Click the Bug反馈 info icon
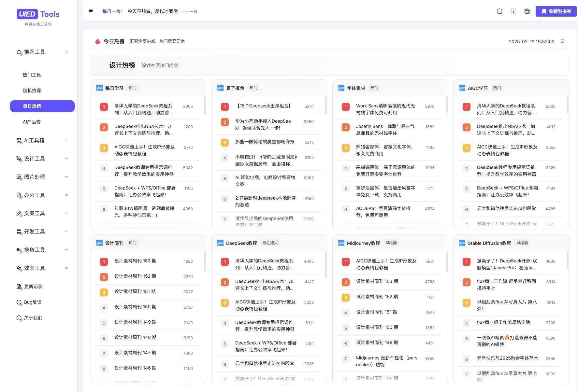This screenshot has height=392, width=578. coord(19,302)
